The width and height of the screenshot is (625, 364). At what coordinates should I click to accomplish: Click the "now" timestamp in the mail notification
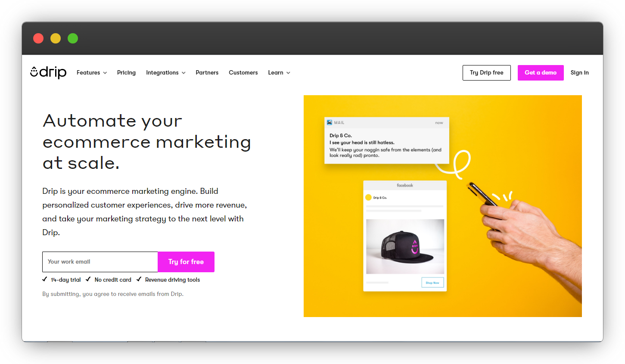point(439,123)
